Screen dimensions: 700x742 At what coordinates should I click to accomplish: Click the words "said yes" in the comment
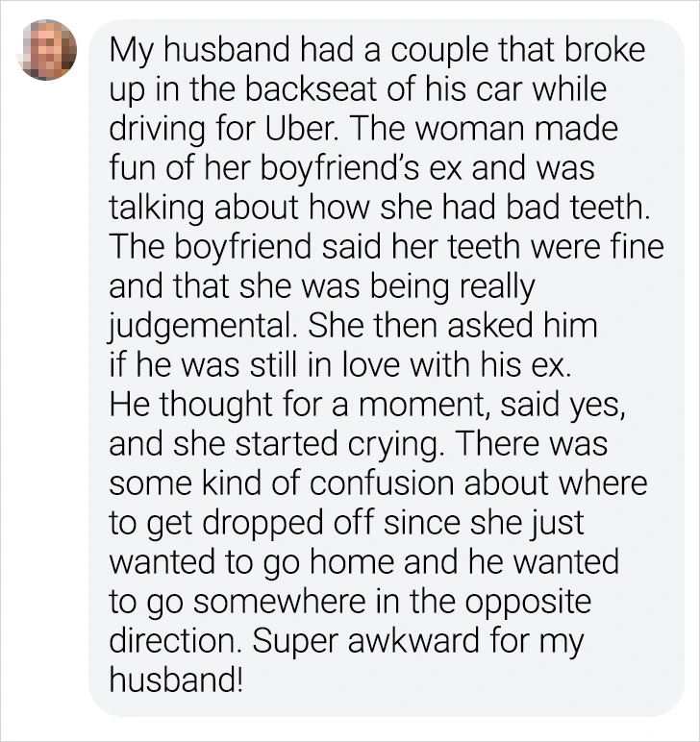point(576,406)
